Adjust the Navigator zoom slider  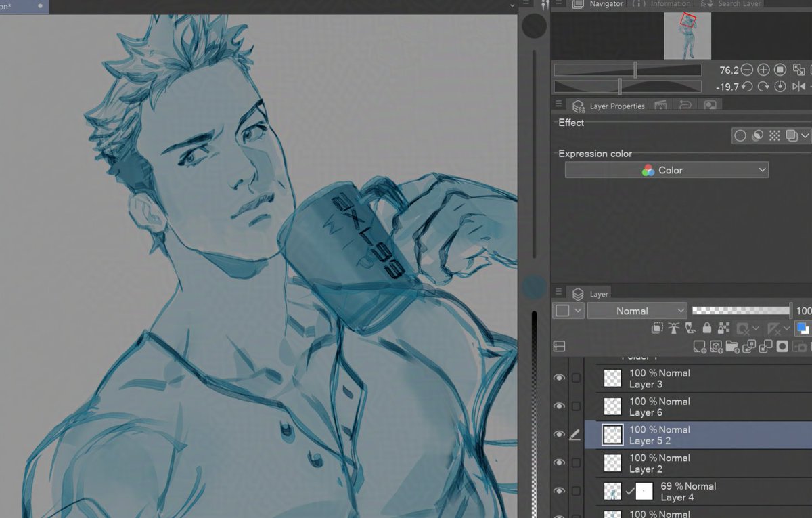click(x=627, y=70)
